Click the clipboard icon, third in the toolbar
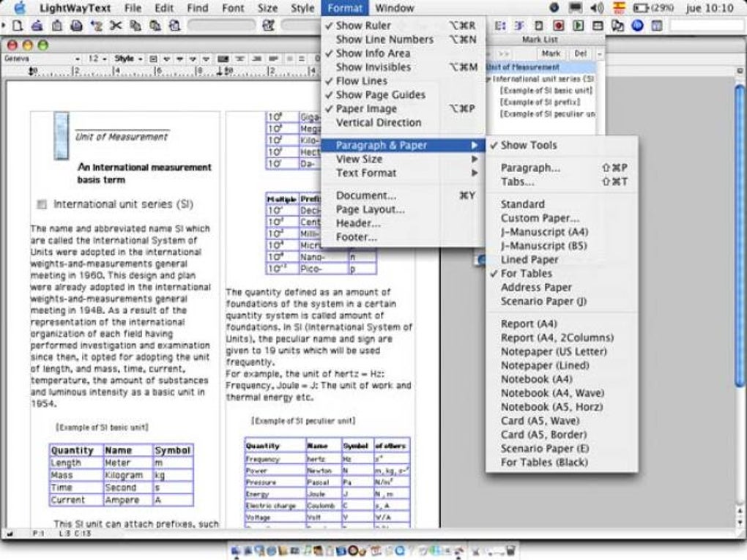 pyautogui.click(x=57, y=25)
